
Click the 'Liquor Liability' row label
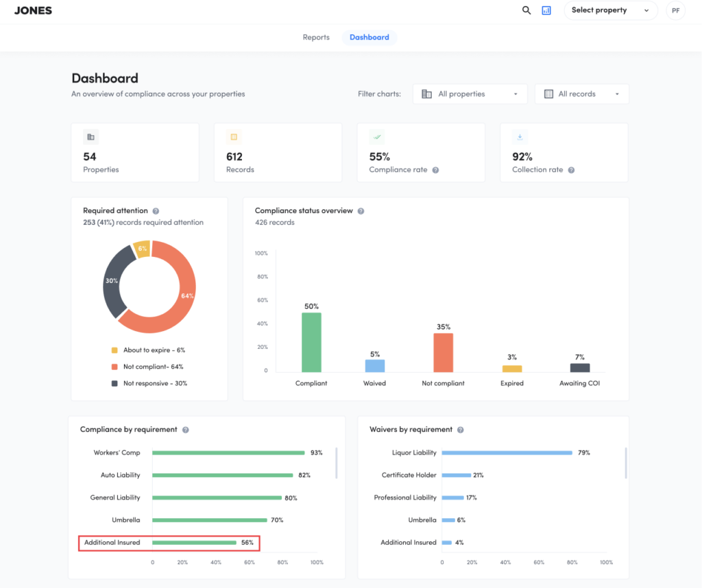coord(414,453)
